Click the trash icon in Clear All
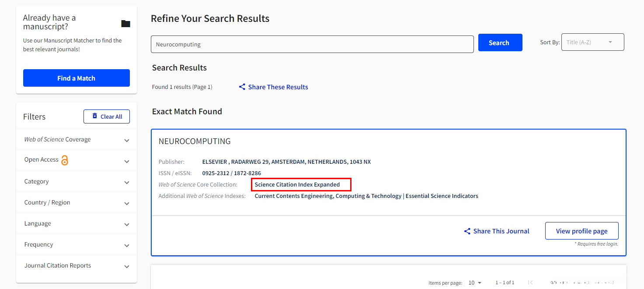The image size is (644, 289). pyautogui.click(x=95, y=116)
